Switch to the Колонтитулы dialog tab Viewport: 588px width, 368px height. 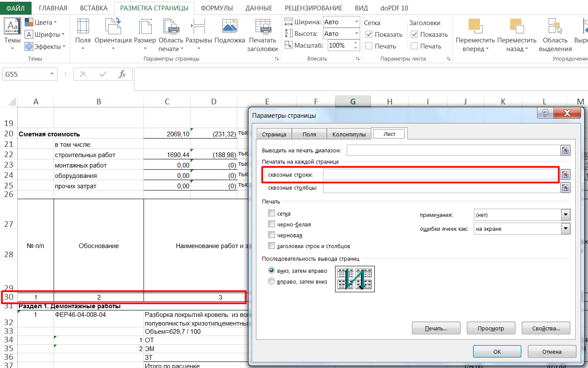point(349,134)
